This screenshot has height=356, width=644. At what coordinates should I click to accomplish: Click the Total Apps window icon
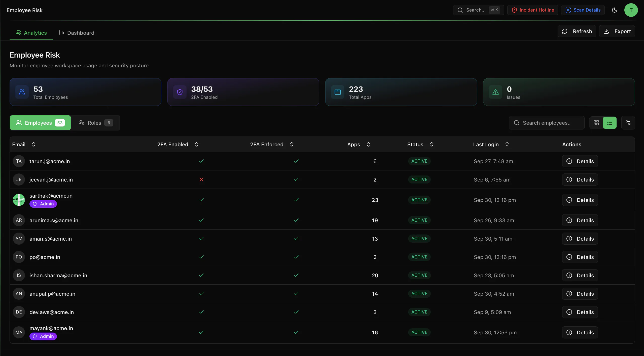[338, 92]
